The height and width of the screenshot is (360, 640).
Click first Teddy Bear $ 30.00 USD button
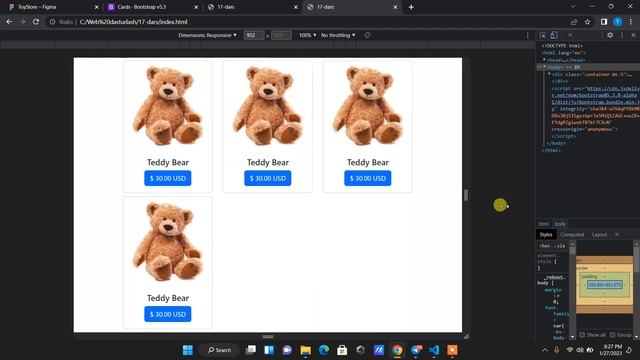point(168,178)
